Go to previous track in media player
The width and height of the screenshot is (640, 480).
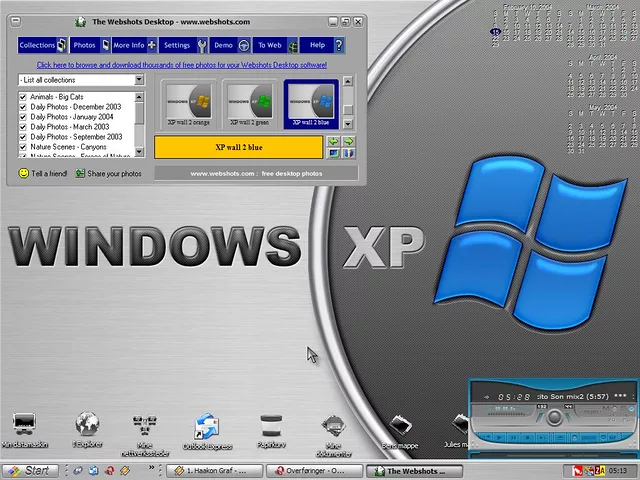point(486,438)
